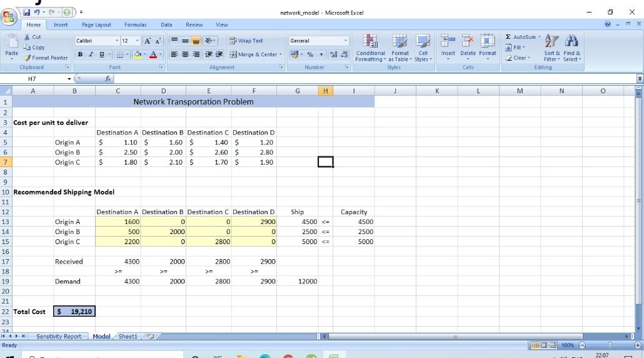644x358 pixels.
Task: Decrease decimal places
Action: pos(344,54)
